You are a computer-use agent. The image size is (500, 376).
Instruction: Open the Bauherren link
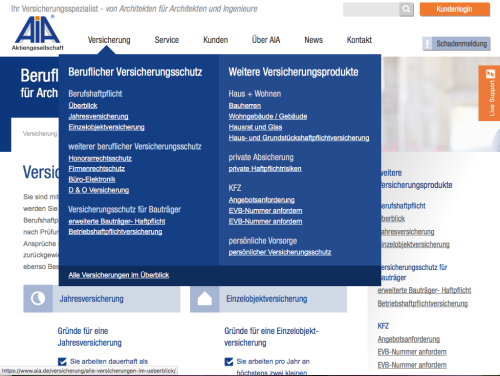click(245, 106)
